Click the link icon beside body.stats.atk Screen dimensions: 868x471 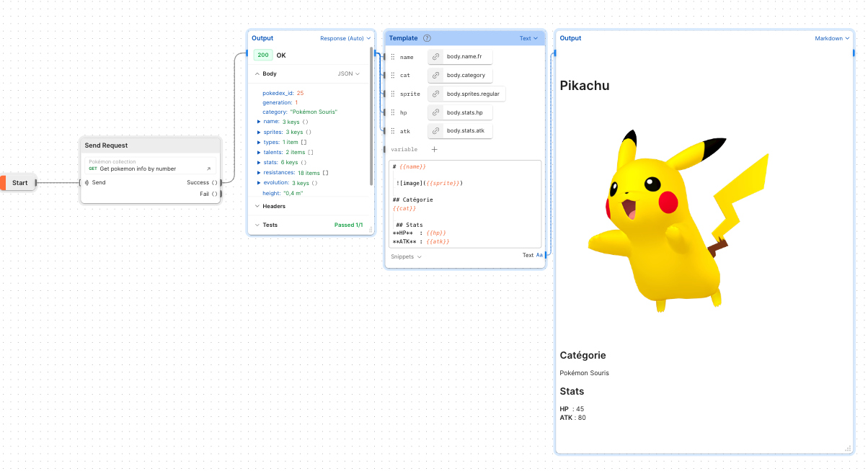435,130
